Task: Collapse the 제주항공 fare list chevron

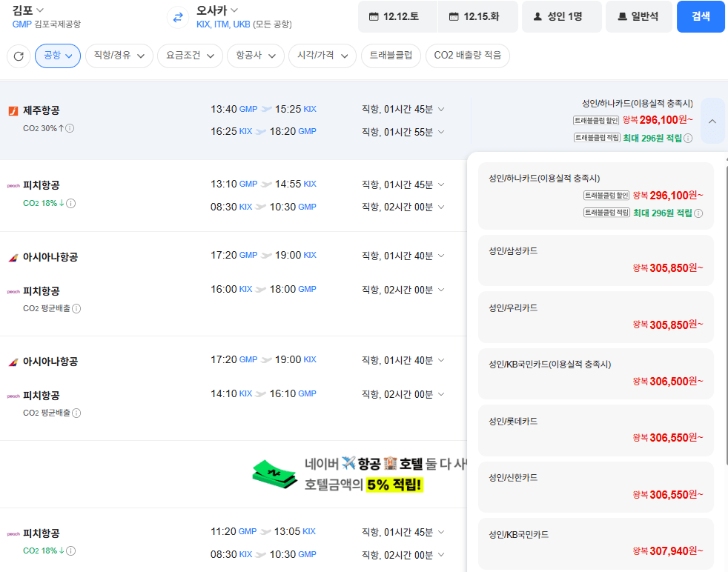Action: coord(712,121)
